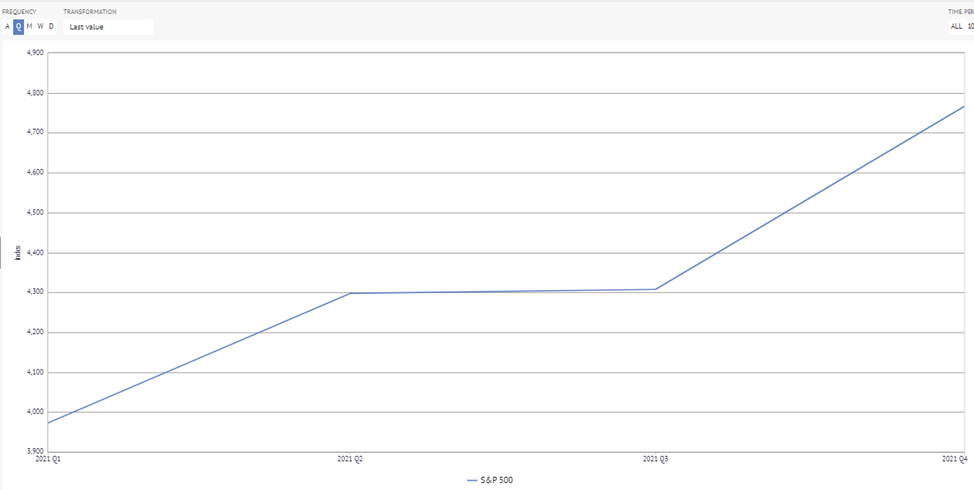Toggle the S&P 500 legend entry
This screenshot has width=974, height=490.
490,480
